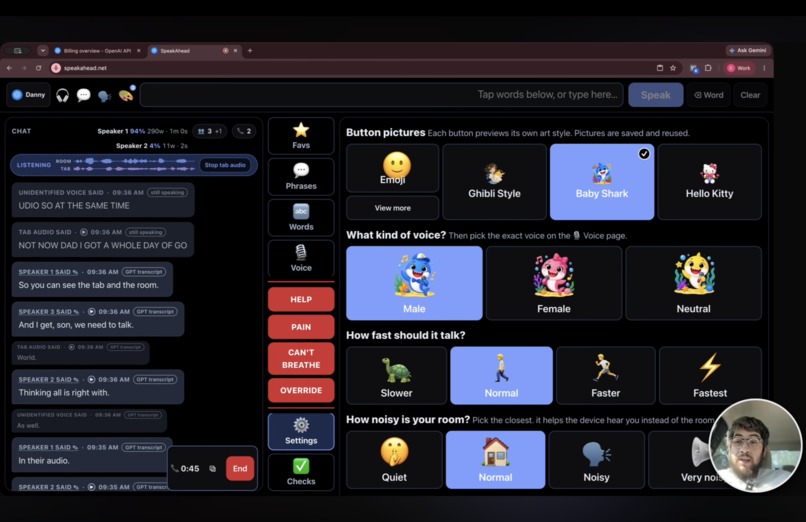Click View more picture styles
Screen dimensions: 806x522
tap(393, 208)
